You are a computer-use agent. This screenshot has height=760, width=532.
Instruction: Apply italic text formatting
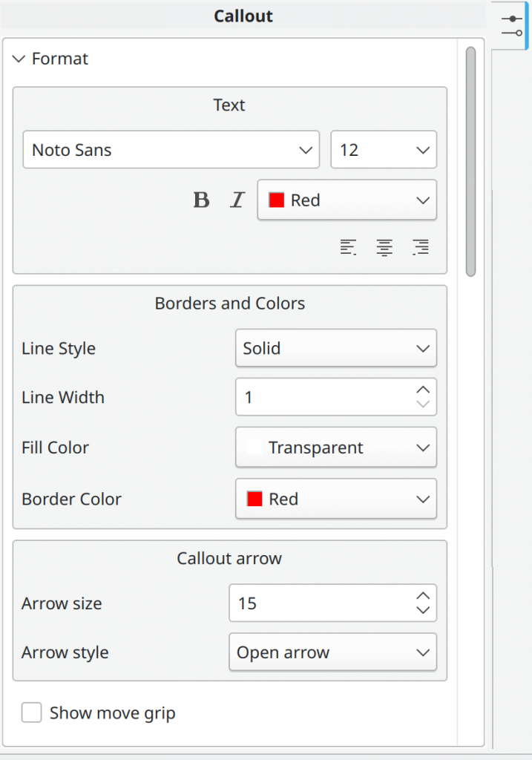[x=237, y=200]
